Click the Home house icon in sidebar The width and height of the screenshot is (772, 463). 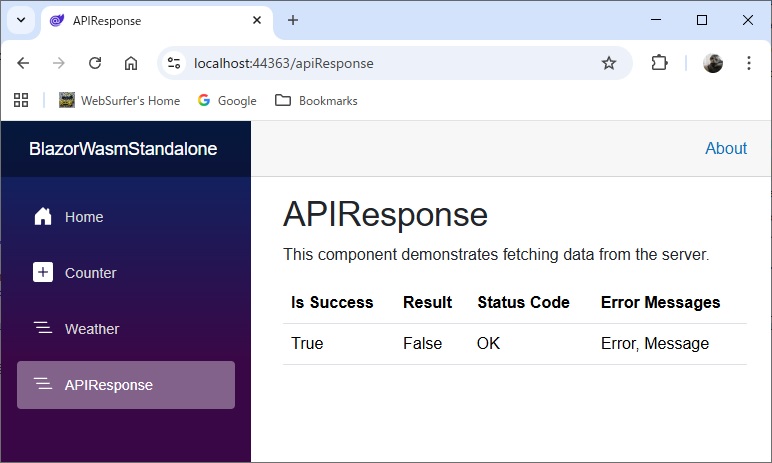point(43,216)
